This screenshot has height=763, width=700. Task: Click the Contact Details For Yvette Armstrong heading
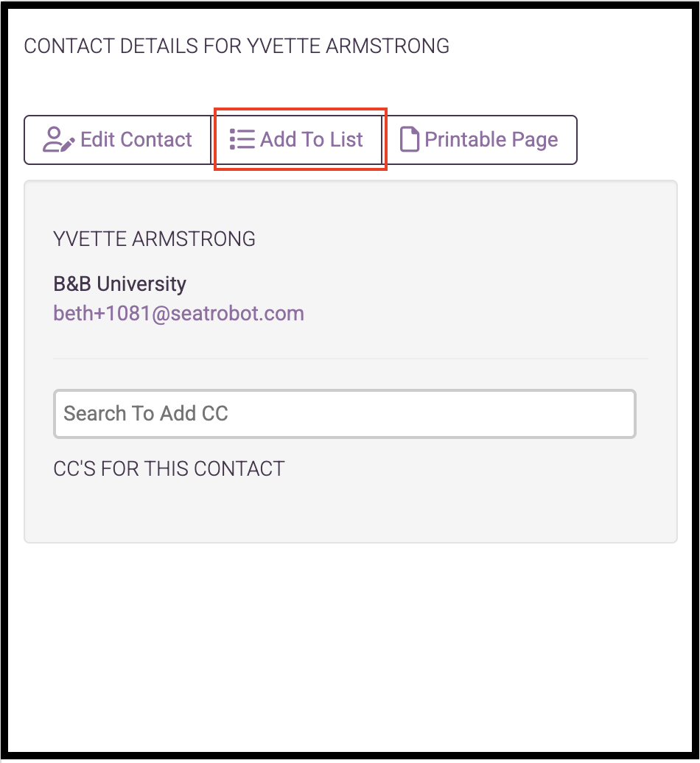pos(237,46)
